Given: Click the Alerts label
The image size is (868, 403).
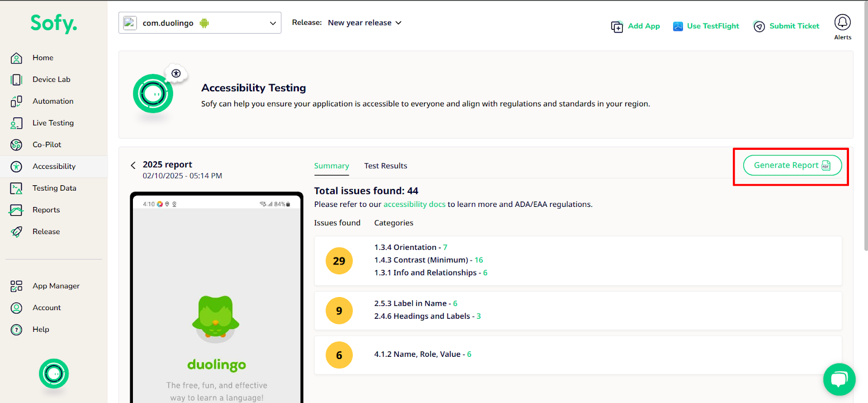Looking at the screenshot, I should point(843,37).
